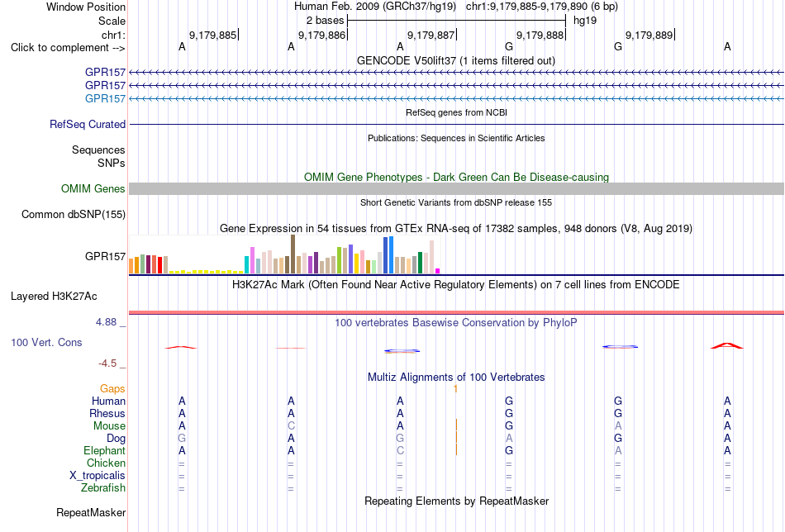
Task: Click the 4.88 PhyloP upper limit value
Action: 107,322
